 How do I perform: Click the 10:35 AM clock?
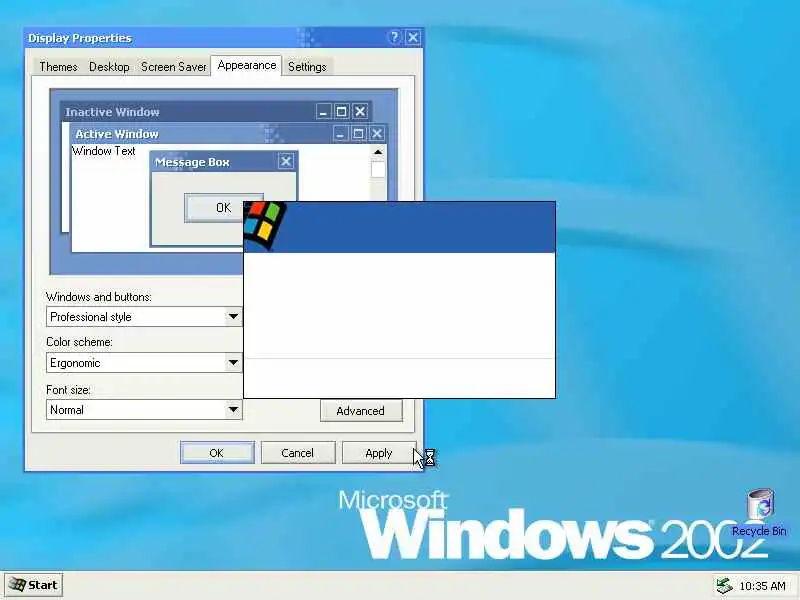tap(762, 586)
